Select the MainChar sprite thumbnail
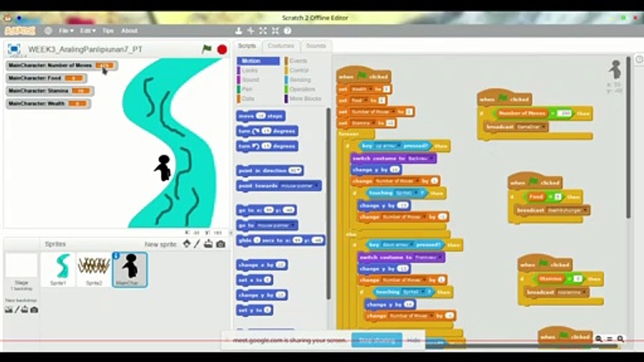Image resolution: width=644 pixels, height=362 pixels. (x=130, y=269)
